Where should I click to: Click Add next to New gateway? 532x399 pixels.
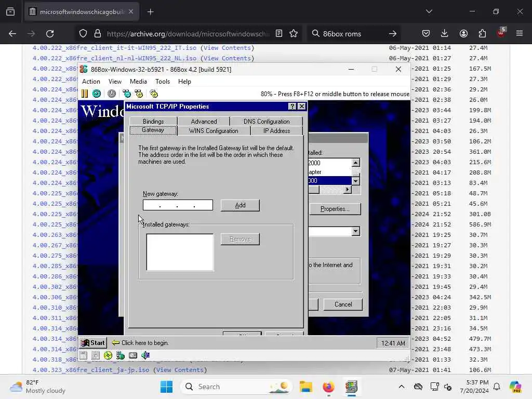(x=240, y=205)
